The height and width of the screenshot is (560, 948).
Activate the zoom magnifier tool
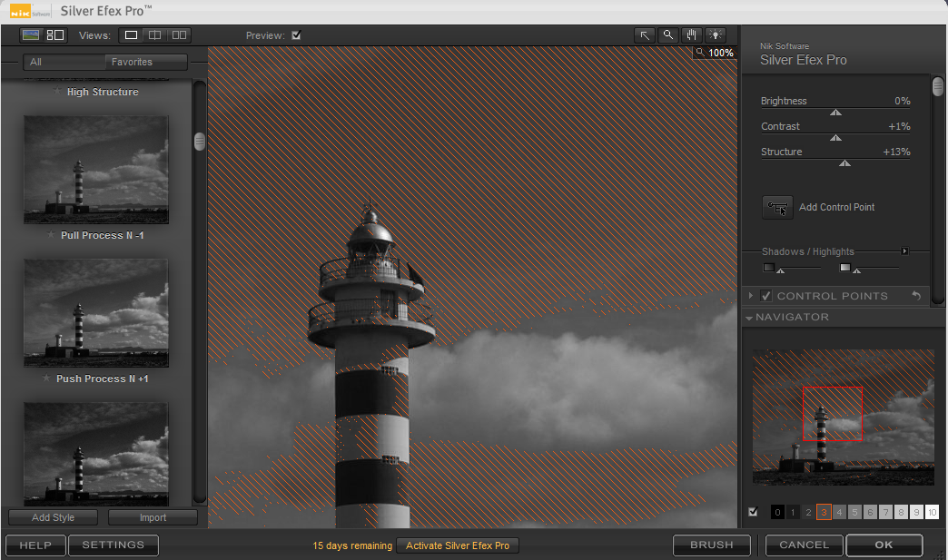pyautogui.click(x=668, y=35)
